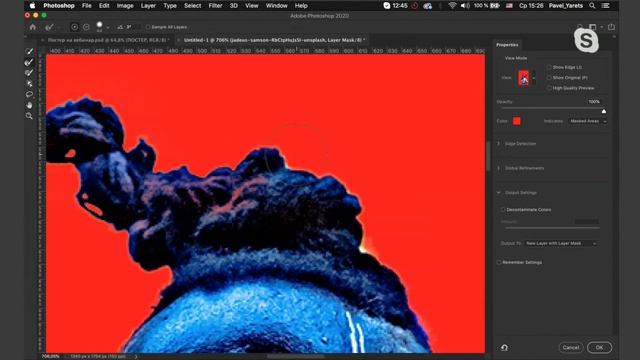Select the Lasso tool
The width and height of the screenshot is (640, 360).
[x=29, y=94]
